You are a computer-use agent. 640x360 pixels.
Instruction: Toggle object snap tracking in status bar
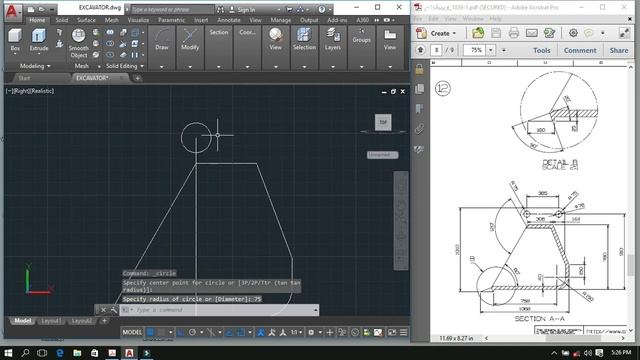click(x=229, y=333)
